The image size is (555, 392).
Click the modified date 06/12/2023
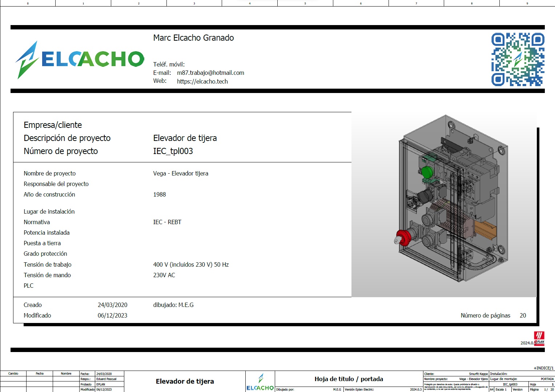[112, 315]
